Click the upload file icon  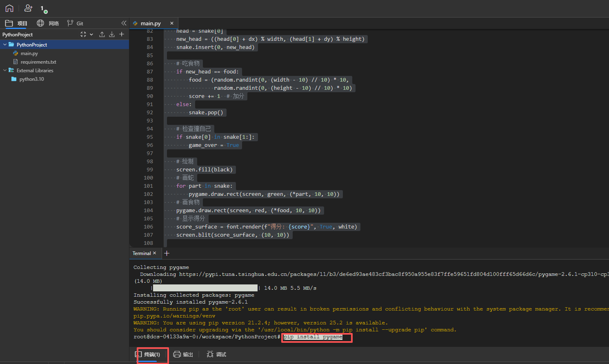tap(102, 34)
